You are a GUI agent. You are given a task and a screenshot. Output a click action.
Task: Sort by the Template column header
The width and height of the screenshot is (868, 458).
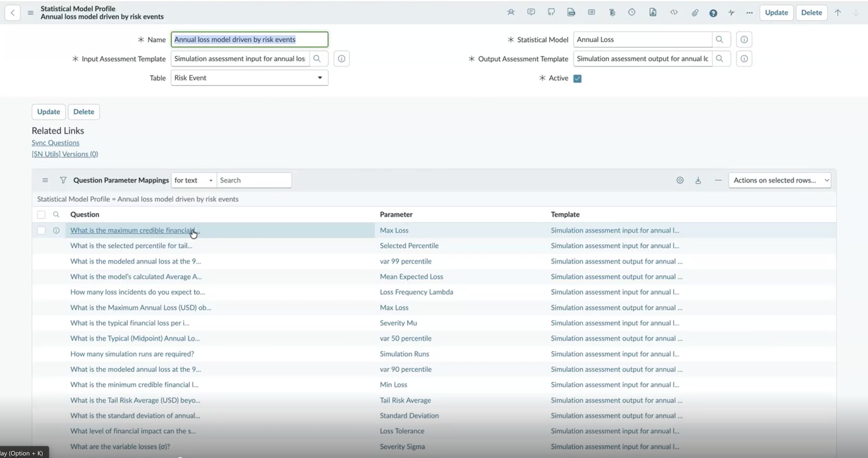coord(565,214)
